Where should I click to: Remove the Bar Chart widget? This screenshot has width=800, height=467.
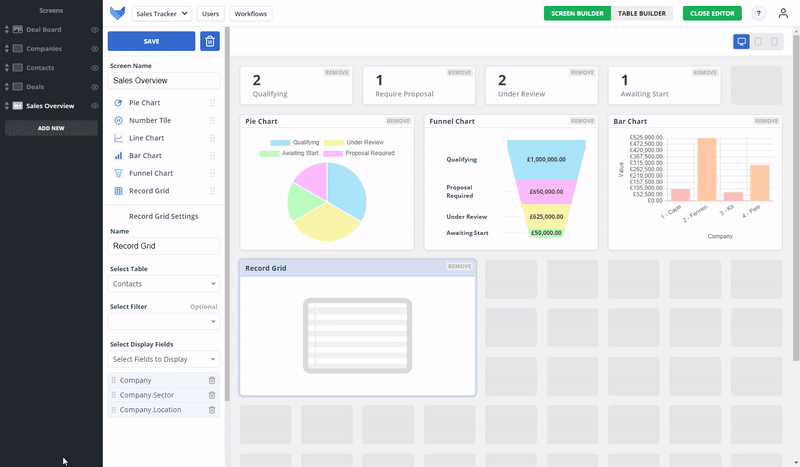pos(766,121)
